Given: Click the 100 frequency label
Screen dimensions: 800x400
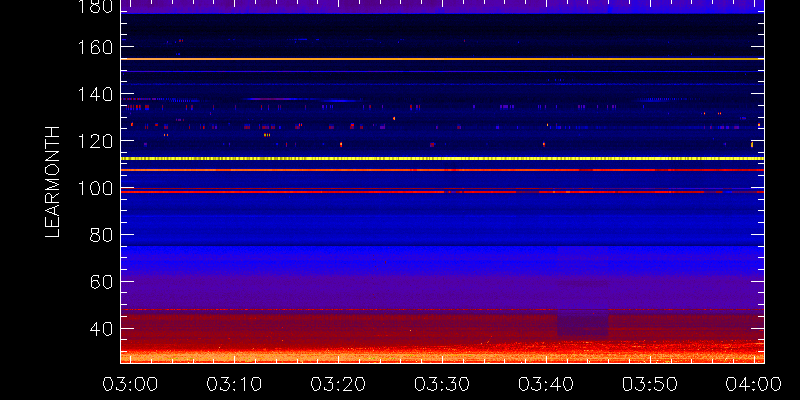Looking at the screenshot, I should point(95,188).
